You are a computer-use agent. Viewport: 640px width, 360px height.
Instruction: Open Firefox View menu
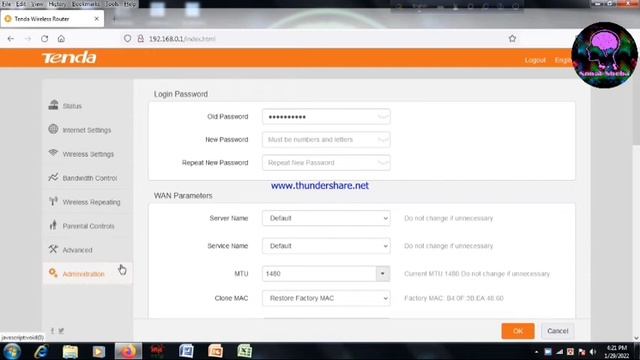[x=37, y=4]
